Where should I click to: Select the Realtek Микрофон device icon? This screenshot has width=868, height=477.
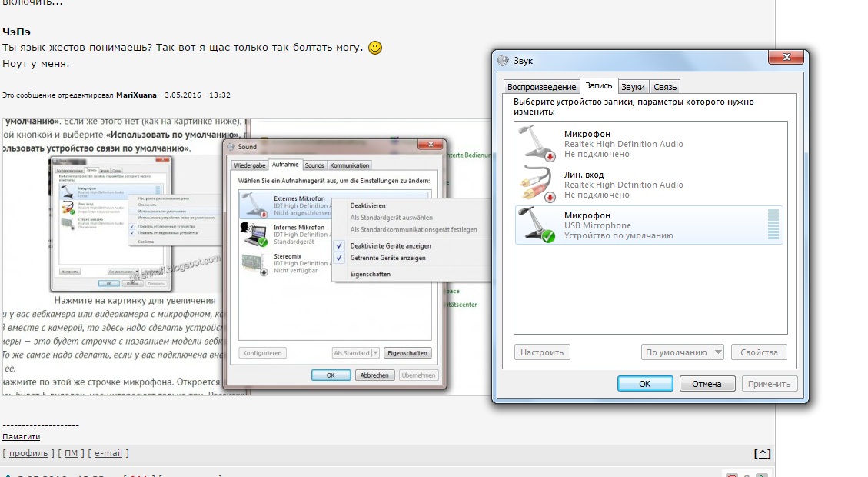pyautogui.click(x=537, y=143)
